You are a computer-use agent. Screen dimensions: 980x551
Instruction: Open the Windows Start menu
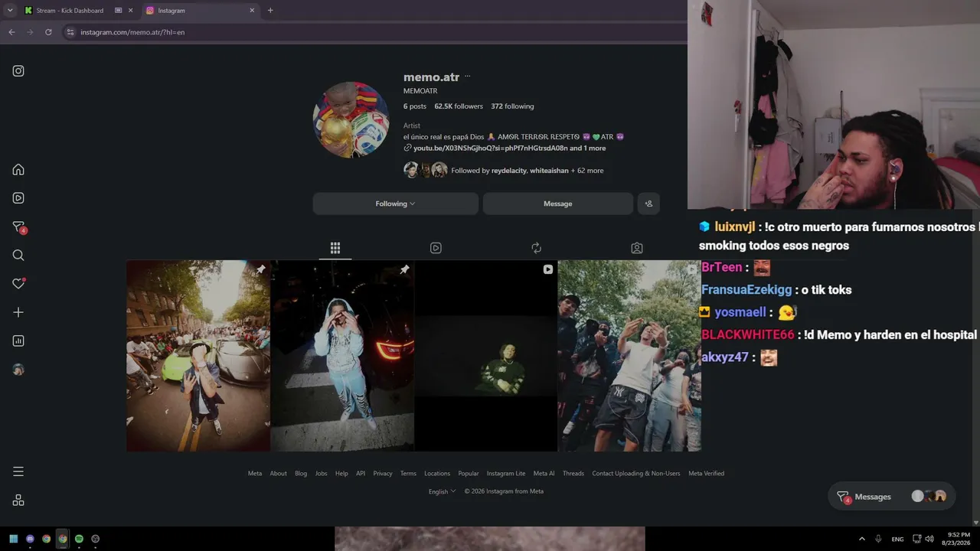point(14,539)
